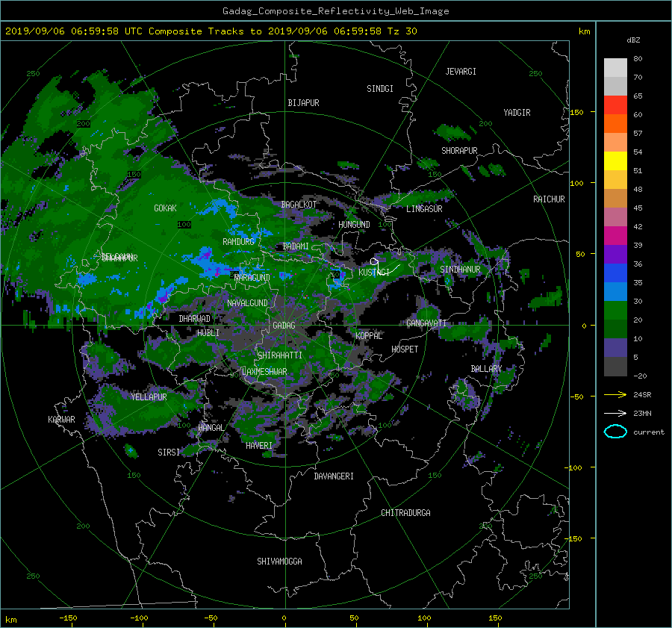Click the CHITRADURGA city label
Image resolution: width=672 pixels, height=628 pixels.
[x=405, y=513]
